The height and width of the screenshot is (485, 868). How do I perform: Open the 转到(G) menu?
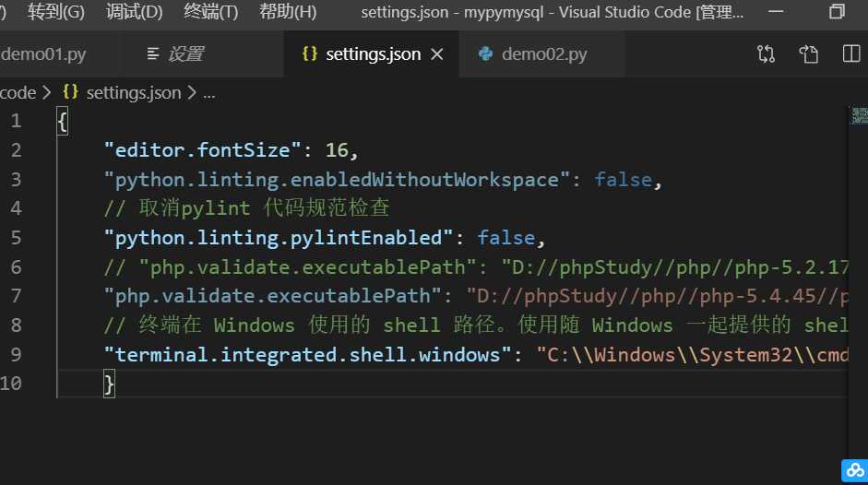pos(55,12)
